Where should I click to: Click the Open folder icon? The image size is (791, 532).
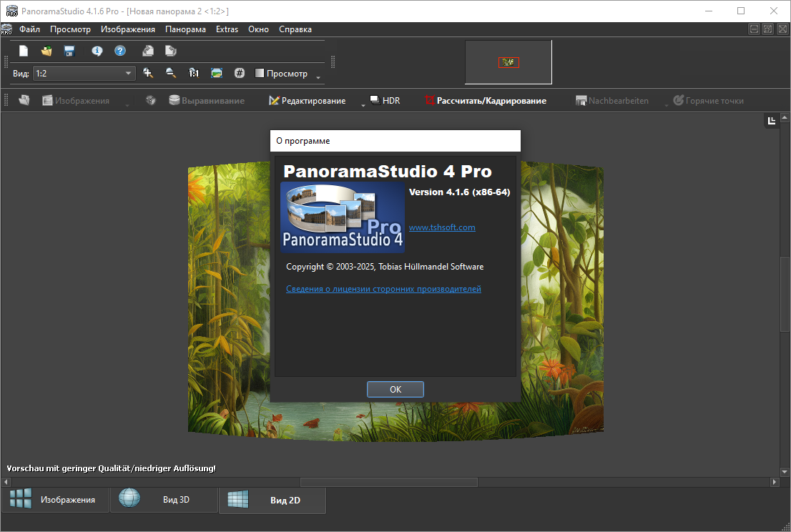(46, 51)
